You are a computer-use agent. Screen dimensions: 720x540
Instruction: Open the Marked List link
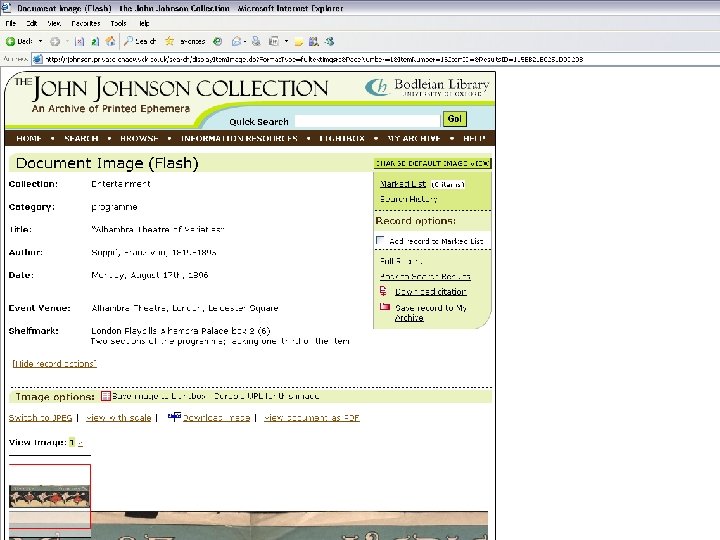pos(403,184)
